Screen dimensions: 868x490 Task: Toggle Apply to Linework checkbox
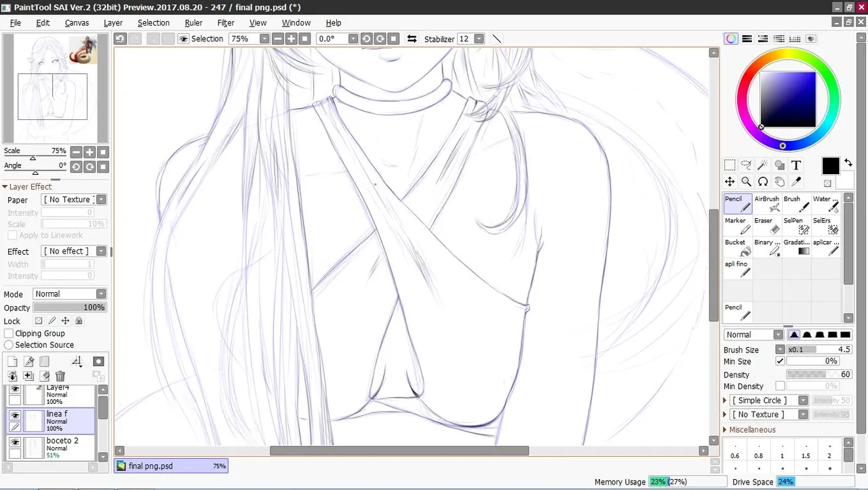click(12, 235)
